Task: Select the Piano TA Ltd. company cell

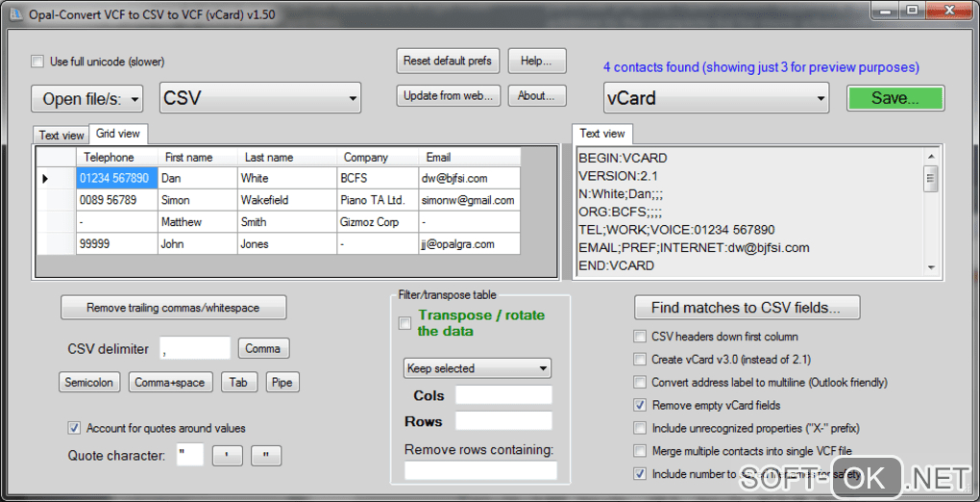Action: (x=379, y=200)
